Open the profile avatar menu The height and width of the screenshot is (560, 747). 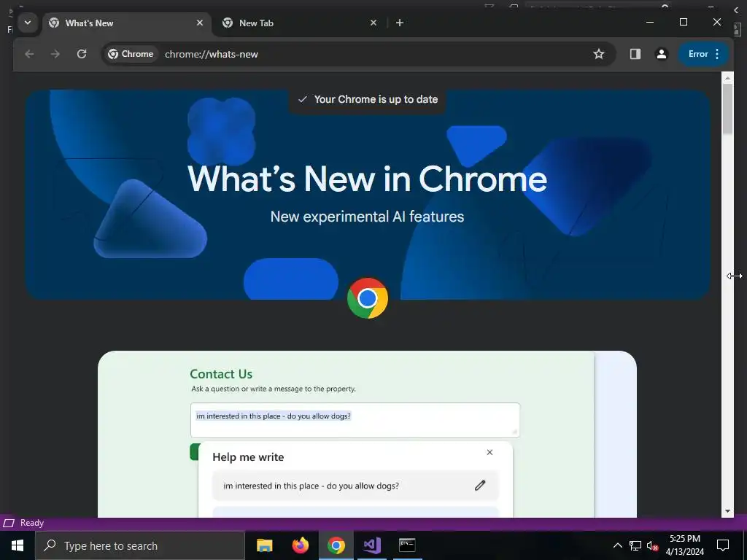[x=661, y=54]
